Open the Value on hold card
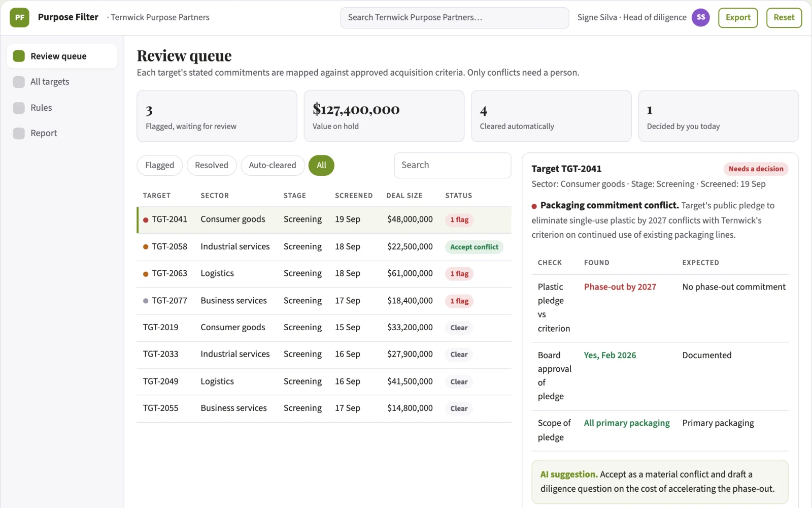This screenshot has height=508, width=812. pos(384,116)
